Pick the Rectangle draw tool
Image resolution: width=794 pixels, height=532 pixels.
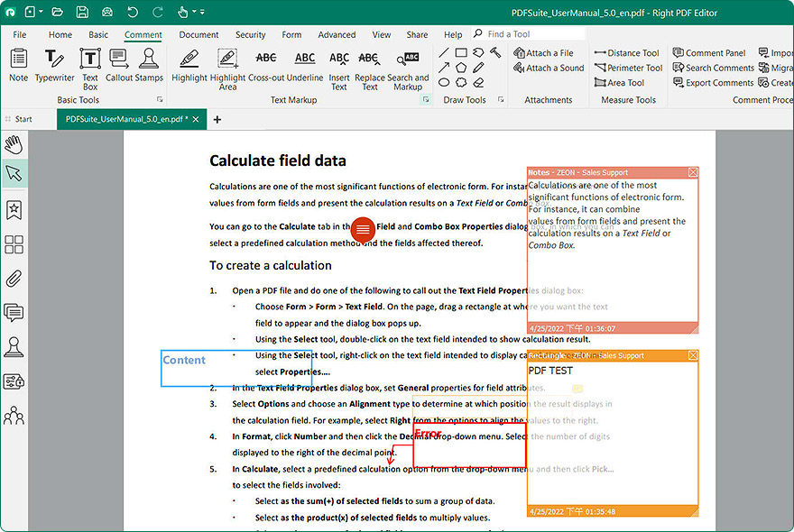coord(461,52)
